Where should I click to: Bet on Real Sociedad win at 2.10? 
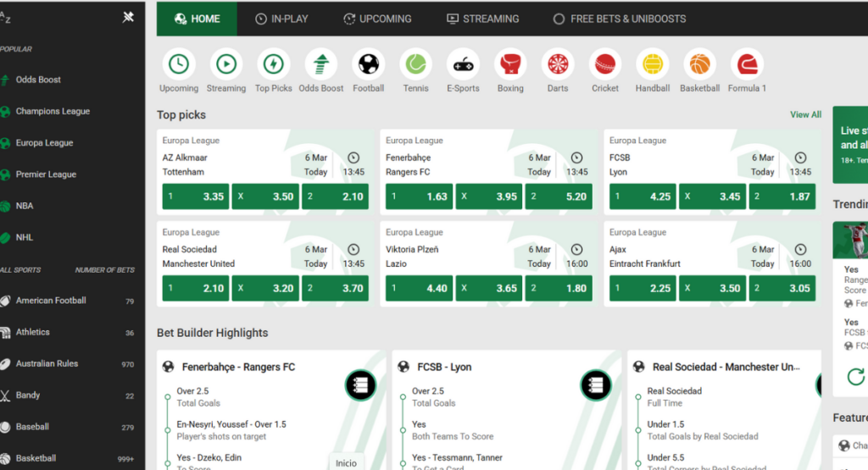pos(196,288)
